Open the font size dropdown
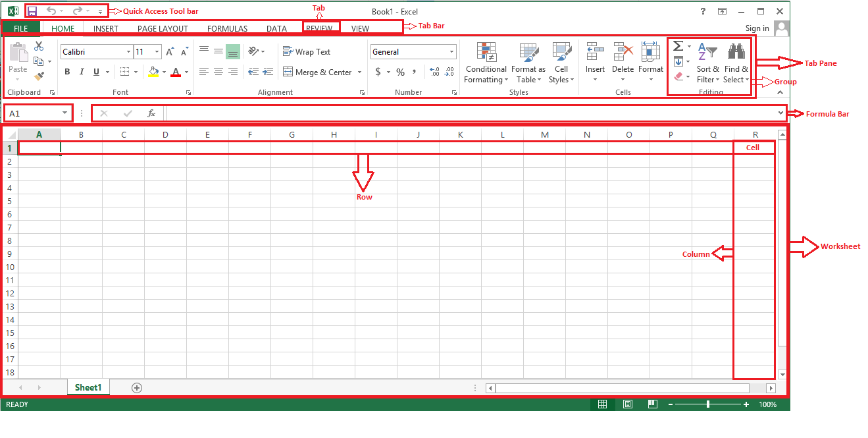 [157, 51]
